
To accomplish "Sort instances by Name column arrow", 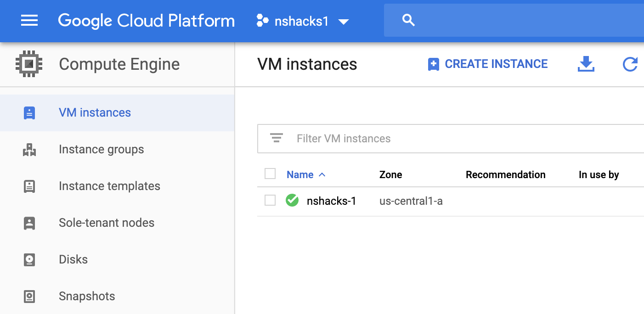I will pyautogui.click(x=322, y=174).
